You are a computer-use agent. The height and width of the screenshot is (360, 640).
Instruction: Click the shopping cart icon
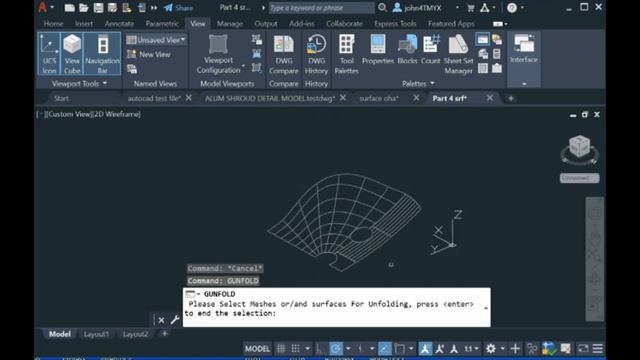[x=471, y=8]
